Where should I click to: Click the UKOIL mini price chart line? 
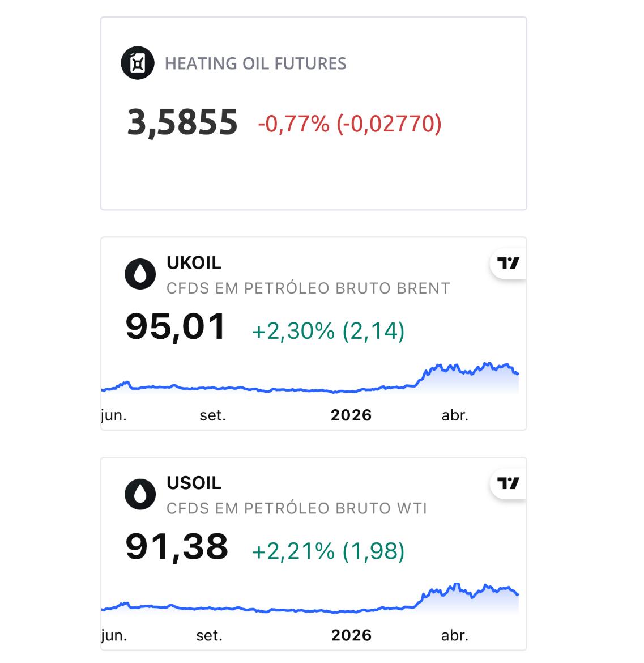310,378
